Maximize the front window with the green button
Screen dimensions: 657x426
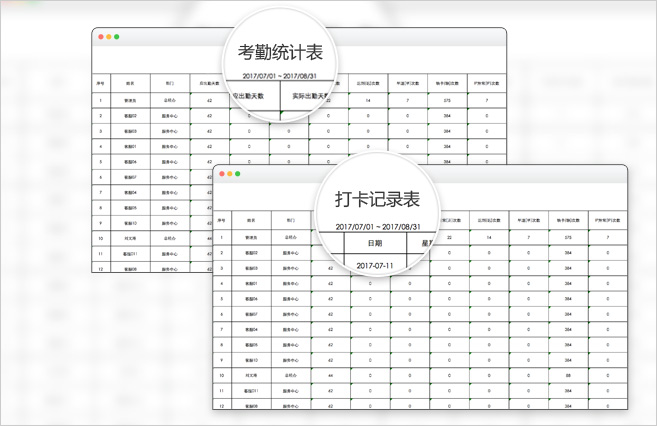[x=238, y=174]
